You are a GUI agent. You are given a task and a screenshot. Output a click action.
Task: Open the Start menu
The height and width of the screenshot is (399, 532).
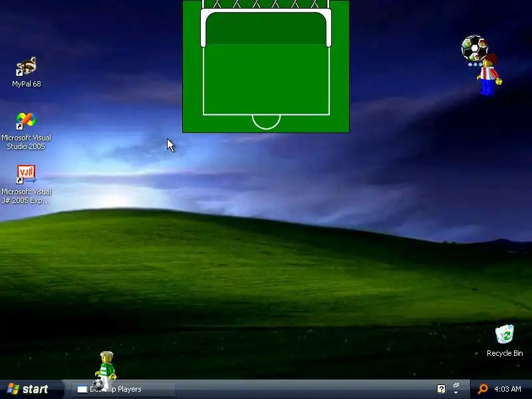[x=32, y=389]
